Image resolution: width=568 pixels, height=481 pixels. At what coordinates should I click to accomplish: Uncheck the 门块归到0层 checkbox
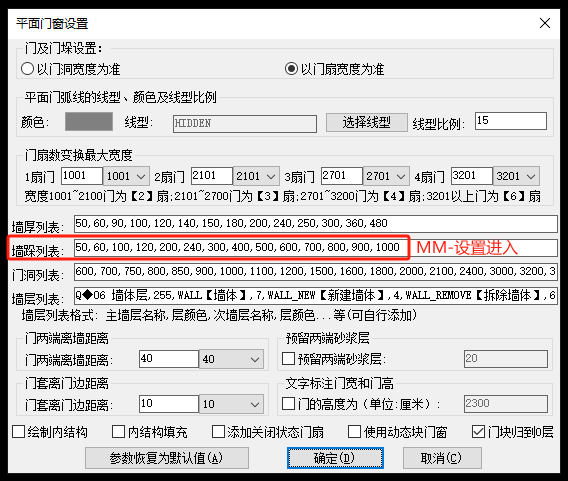pos(479,432)
